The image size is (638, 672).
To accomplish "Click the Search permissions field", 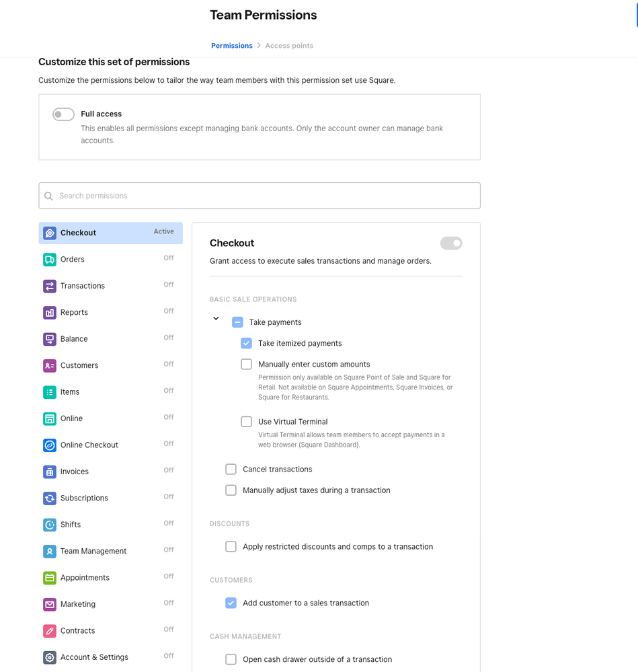I will tap(260, 196).
